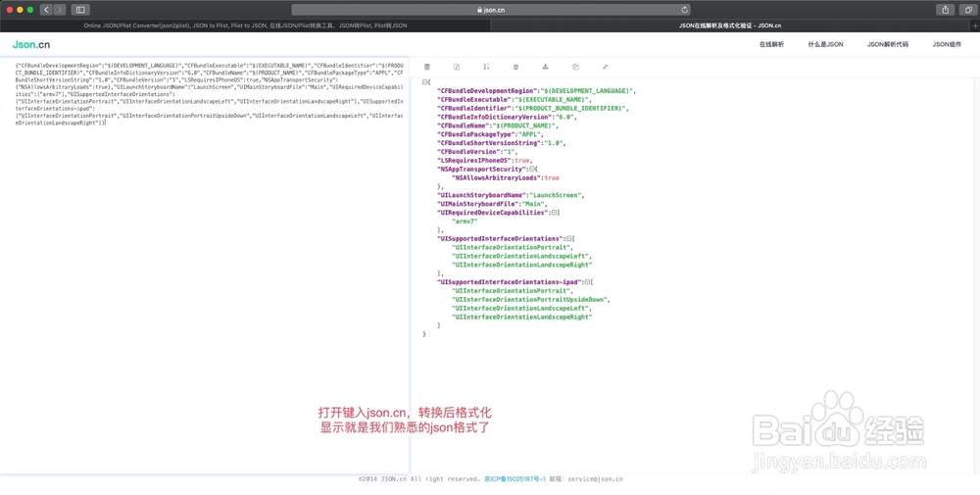Click the "UIInterfaceOrientationPortraitUpsideDown" entry
980x495 pixels.
pyautogui.click(x=529, y=300)
